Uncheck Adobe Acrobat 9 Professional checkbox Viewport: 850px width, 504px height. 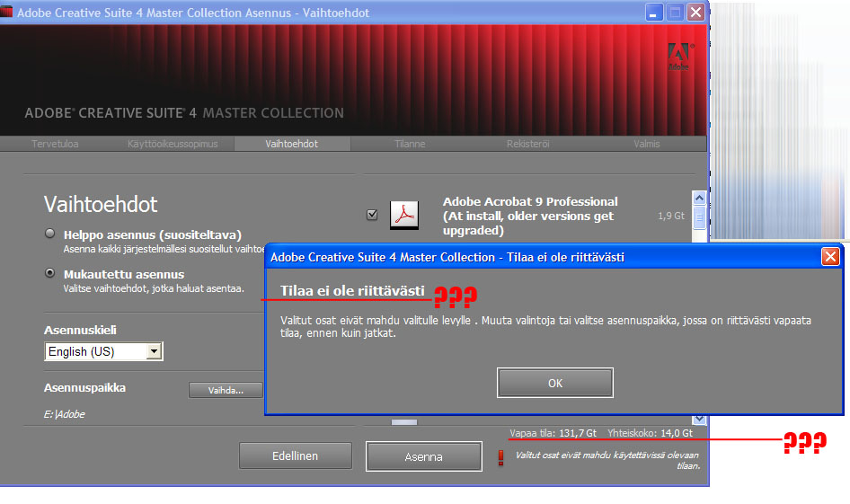point(372,215)
